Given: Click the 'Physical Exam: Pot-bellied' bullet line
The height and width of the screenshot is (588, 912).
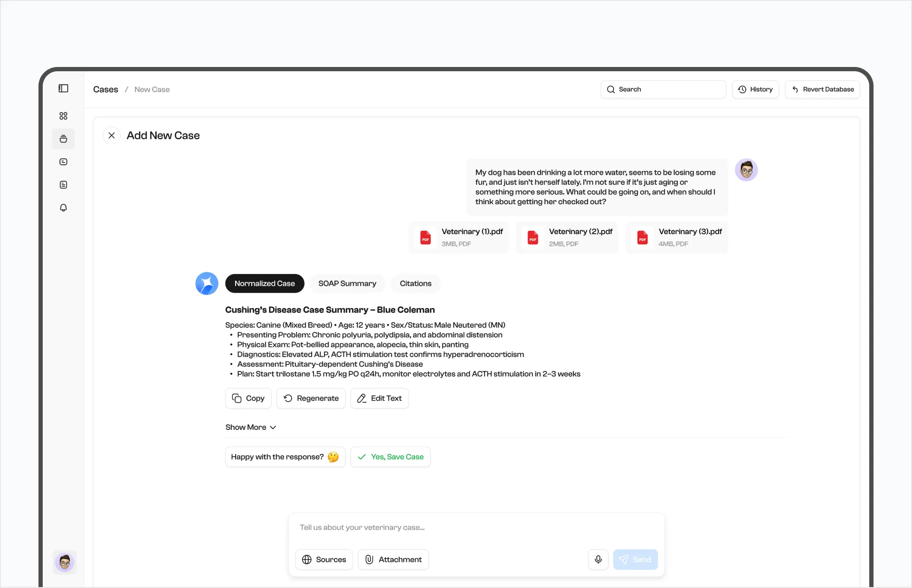Looking at the screenshot, I should (x=352, y=345).
